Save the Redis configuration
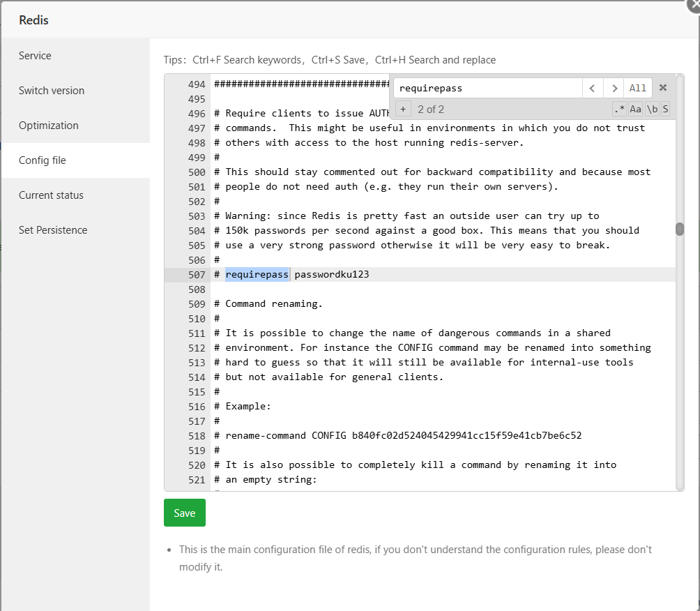This screenshot has width=700, height=611. click(184, 512)
